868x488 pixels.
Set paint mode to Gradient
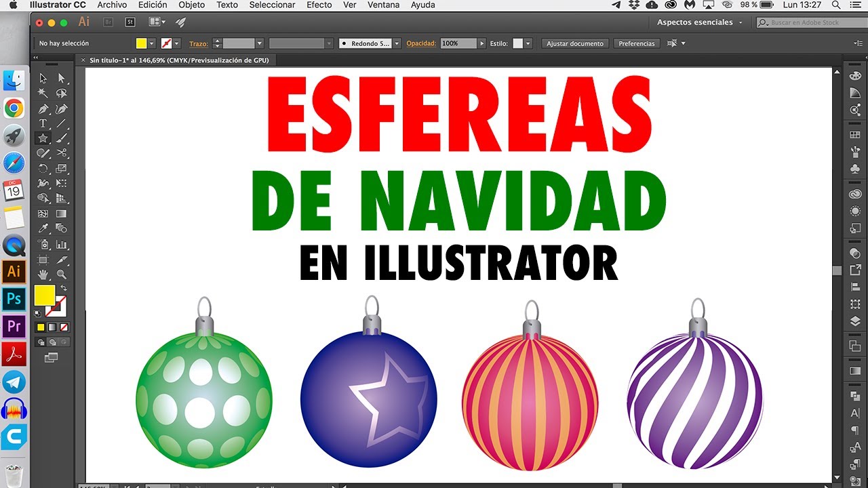52,327
